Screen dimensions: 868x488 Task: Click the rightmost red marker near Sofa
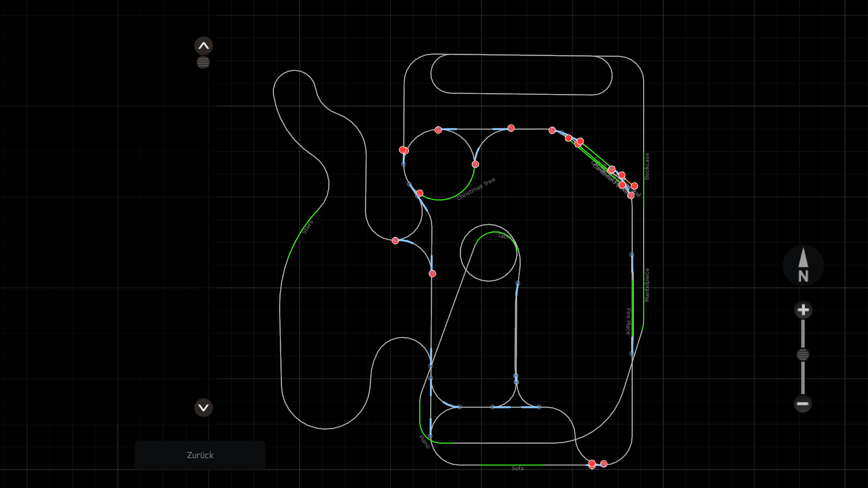[x=604, y=464]
